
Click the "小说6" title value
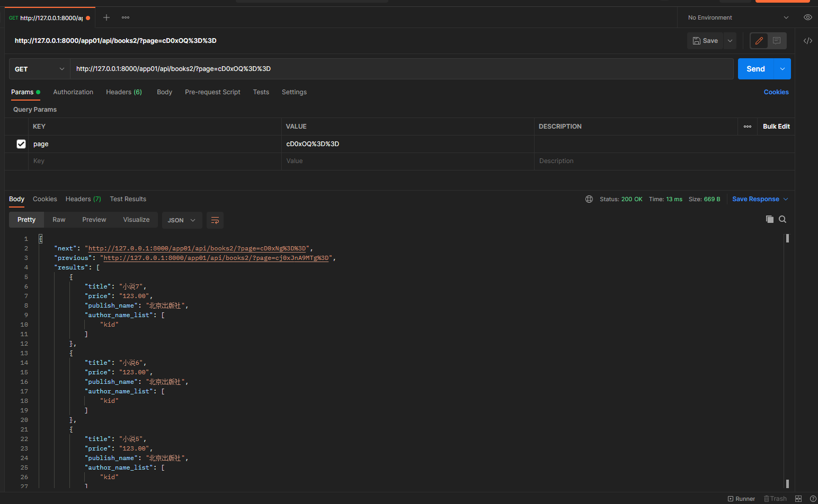click(131, 363)
